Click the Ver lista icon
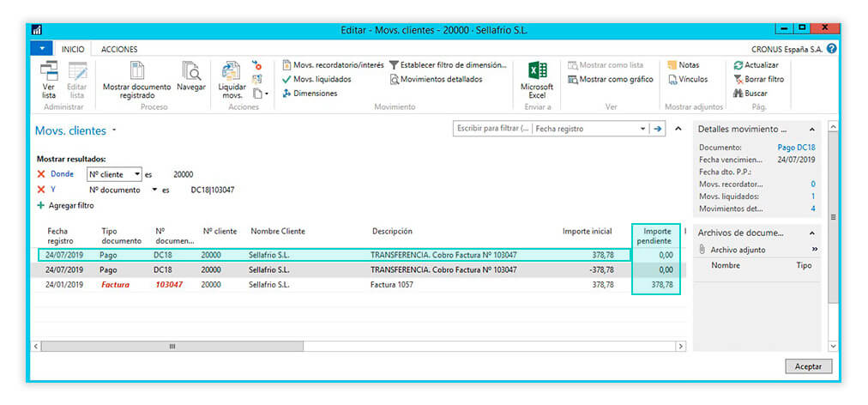Image resolution: width=868 pixels, height=405 pixels. pos(49,73)
